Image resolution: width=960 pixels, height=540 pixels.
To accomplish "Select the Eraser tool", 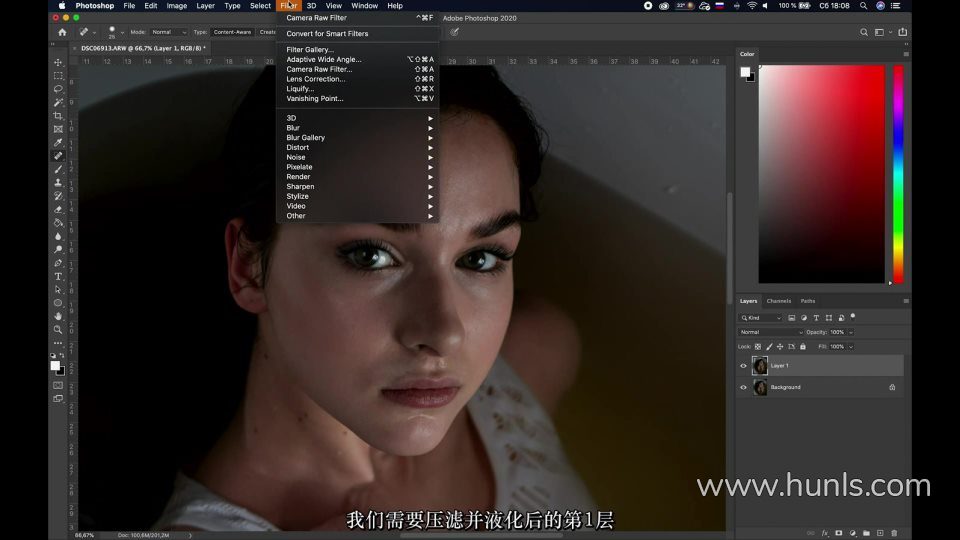I will coord(58,209).
